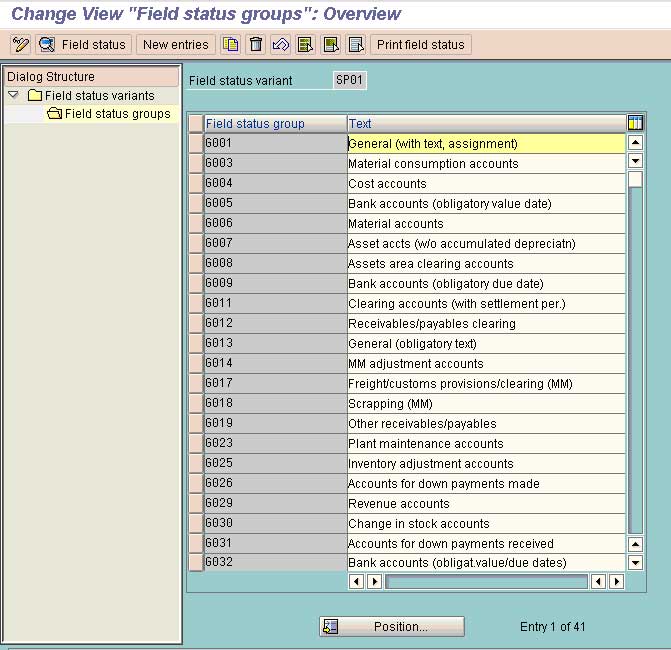Click the Field status group column header
This screenshot has height=650, width=671.
tap(276, 124)
